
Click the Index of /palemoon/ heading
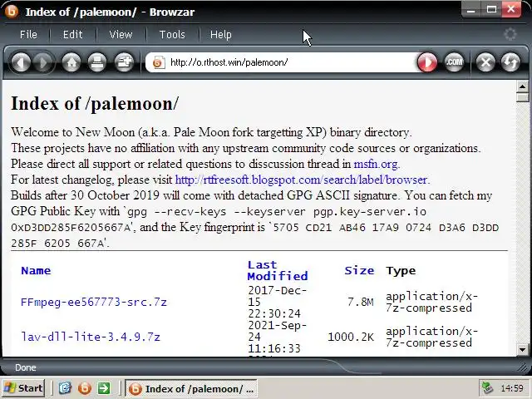click(x=94, y=103)
